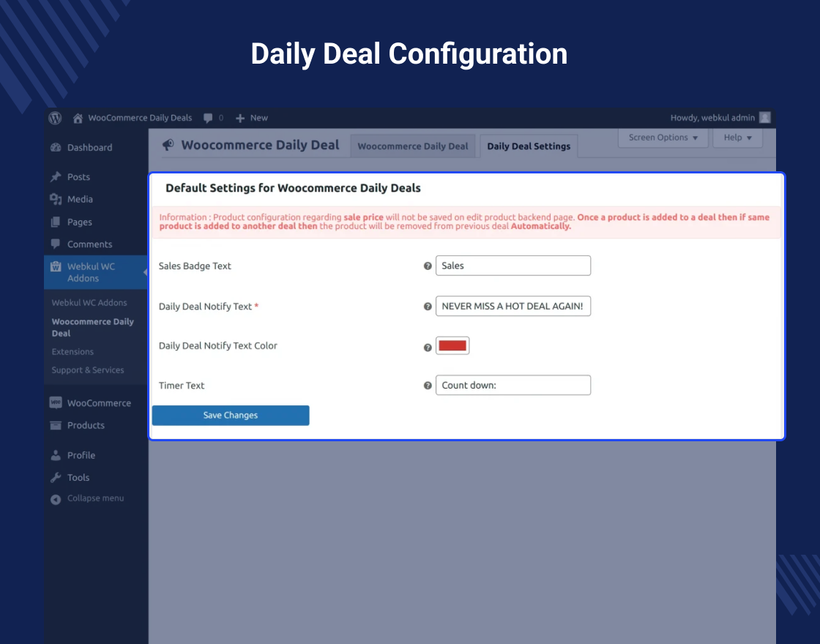820x644 pixels.
Task: Collapse the Webkul WC Addons submenu arrow
Action: tap(143, 272)
